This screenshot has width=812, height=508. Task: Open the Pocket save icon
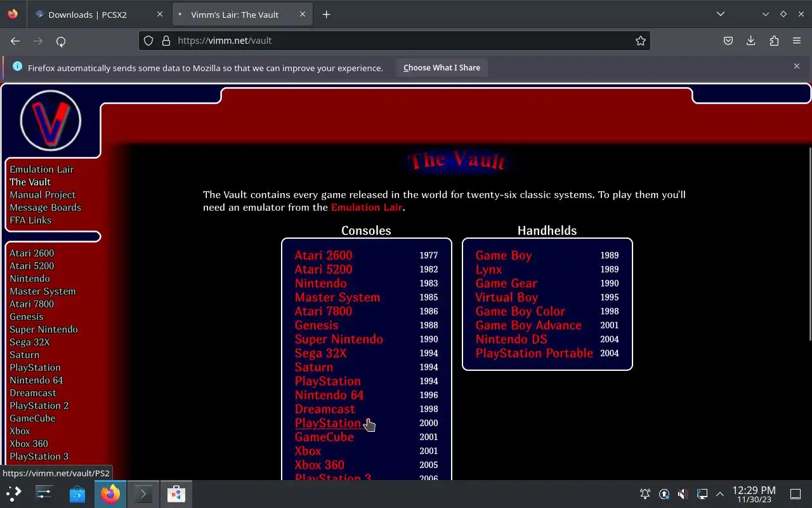tap(728, 41)
